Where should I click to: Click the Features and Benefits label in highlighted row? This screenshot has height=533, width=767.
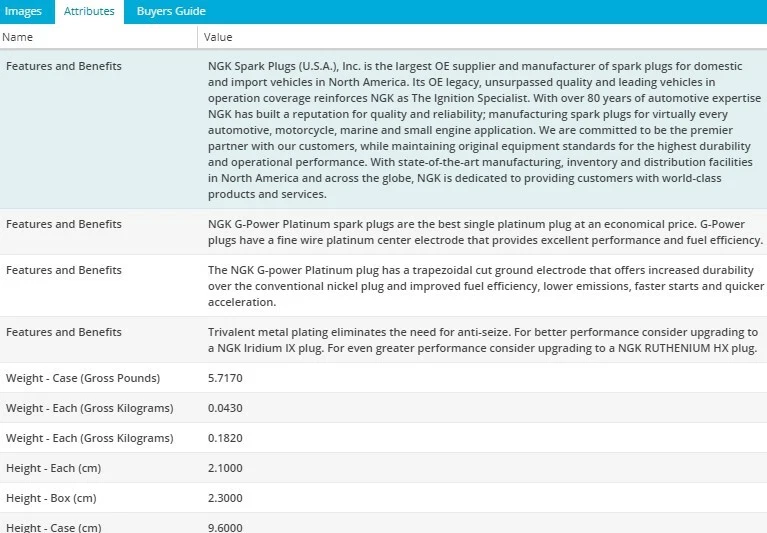64,66
